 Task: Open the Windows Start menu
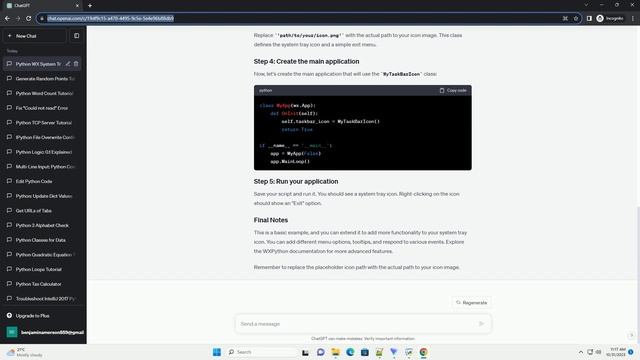pos(217,352)
